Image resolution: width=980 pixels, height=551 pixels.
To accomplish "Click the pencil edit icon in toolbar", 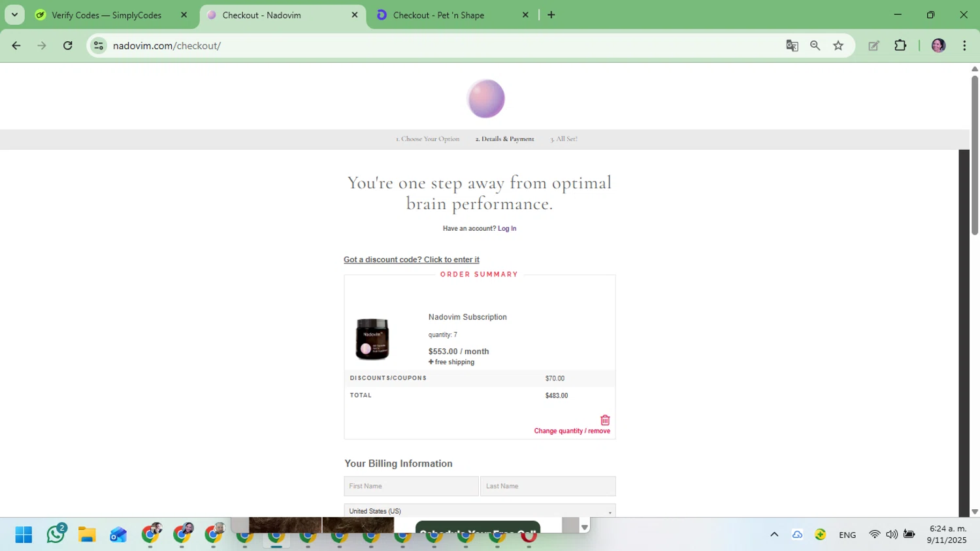I will point(874,46).
